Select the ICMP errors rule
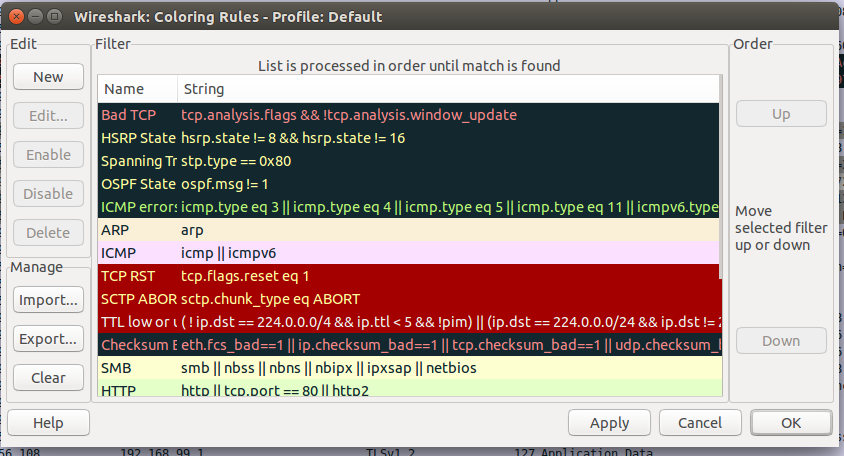This screenshot has height=456, width=844. (x=409, y=207)
